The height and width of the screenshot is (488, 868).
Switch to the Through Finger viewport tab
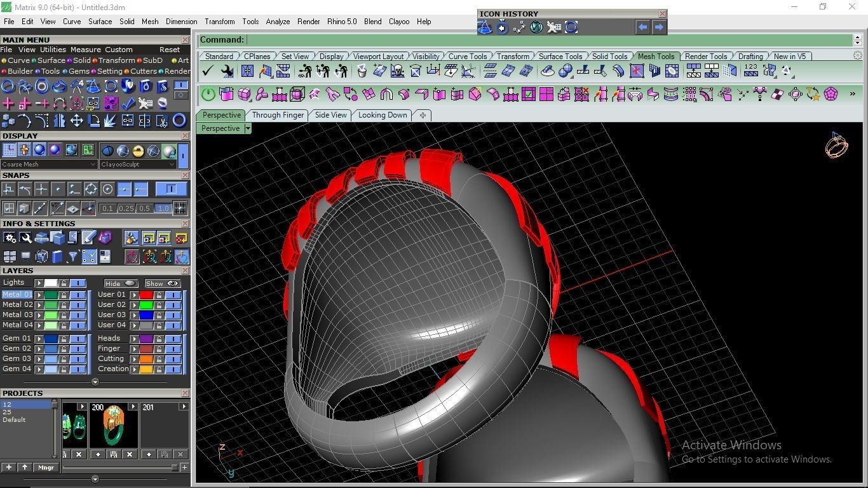[x=278, y=115]
